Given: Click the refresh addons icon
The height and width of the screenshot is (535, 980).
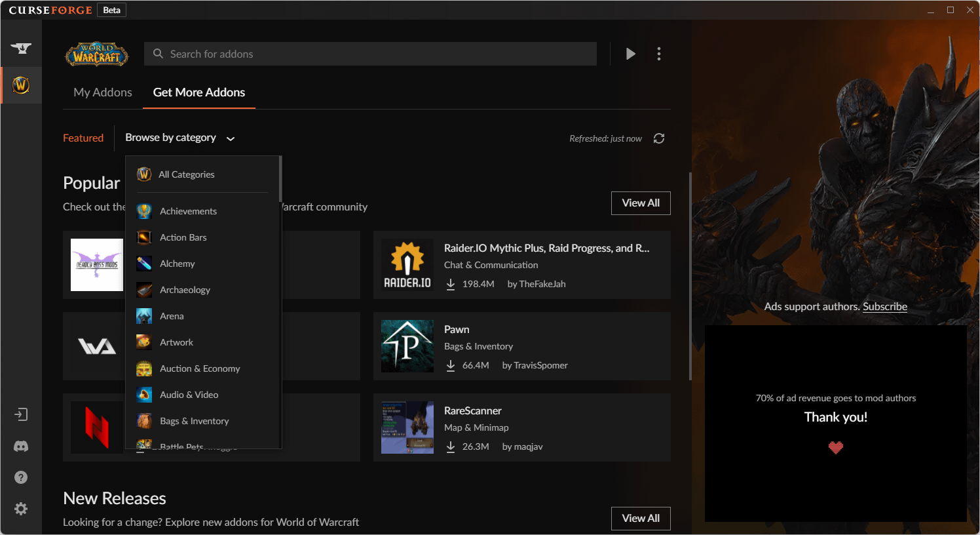Looking at the screenshot, I should tap(658, 138).
